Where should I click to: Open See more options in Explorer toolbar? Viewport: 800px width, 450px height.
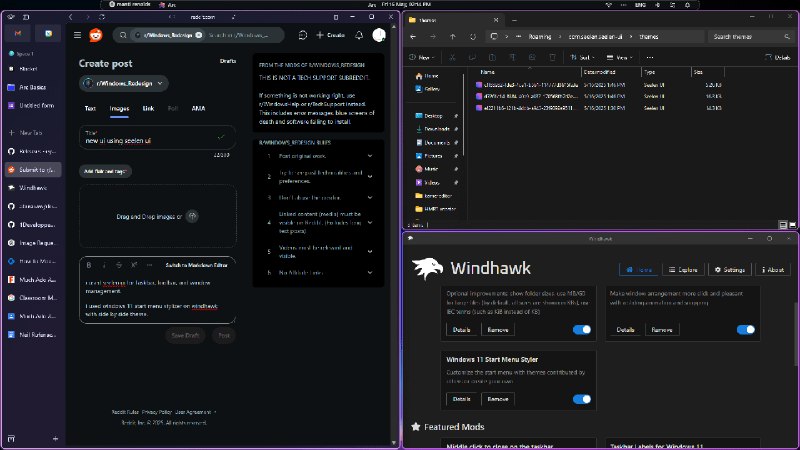pyautogui.click(x=649, y=58)
